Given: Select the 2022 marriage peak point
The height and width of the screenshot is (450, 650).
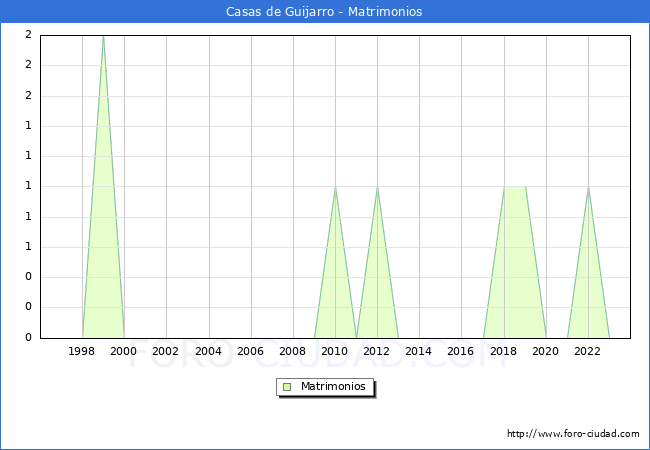Looking at the screenshot, I should tap(588, 187).
